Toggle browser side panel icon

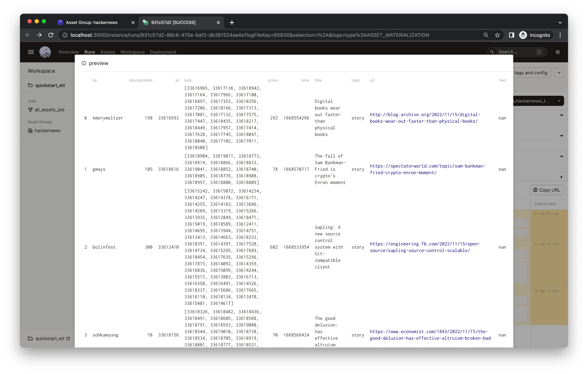[x=511, y=35]
